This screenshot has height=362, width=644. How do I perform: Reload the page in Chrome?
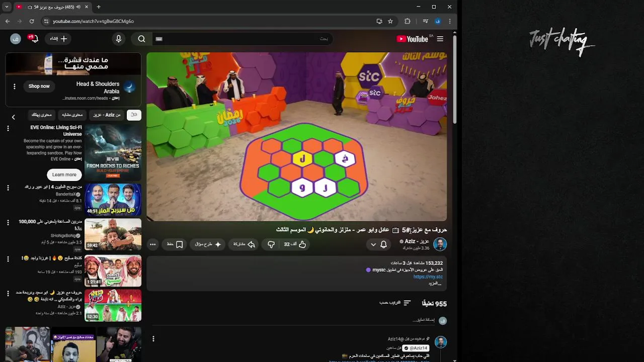point(32,21)
